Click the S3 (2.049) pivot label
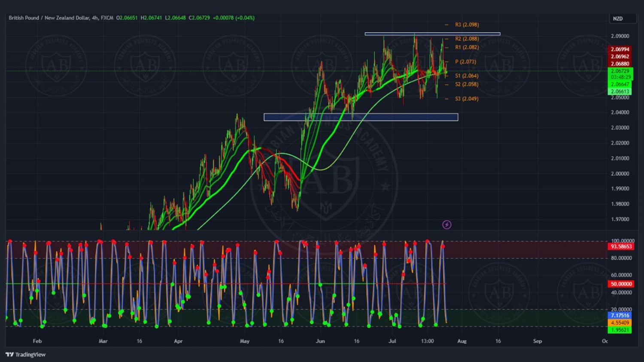Image resolution: width=644 pixels, height=362 pixels. click(467, 99)
